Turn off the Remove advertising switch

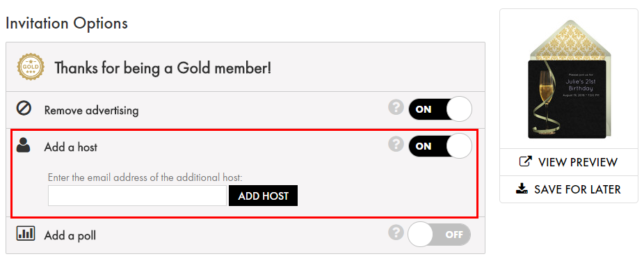(440, 109)
